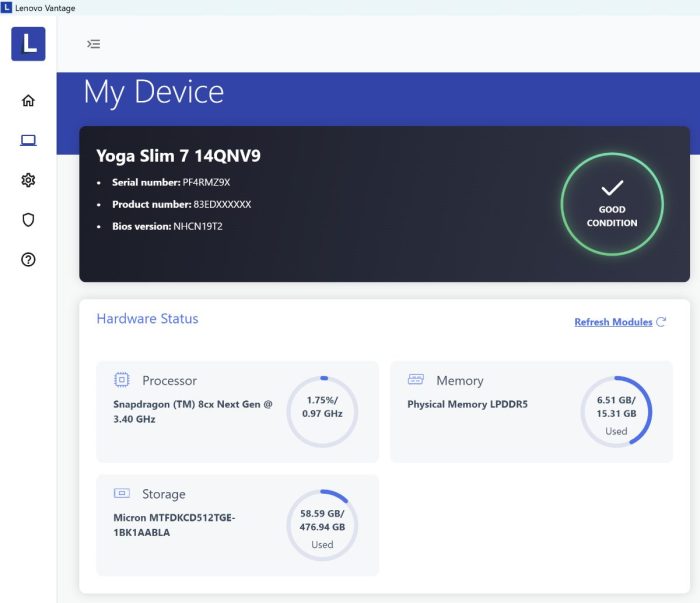Click the storage usage gauge

[x=322, y=525]
